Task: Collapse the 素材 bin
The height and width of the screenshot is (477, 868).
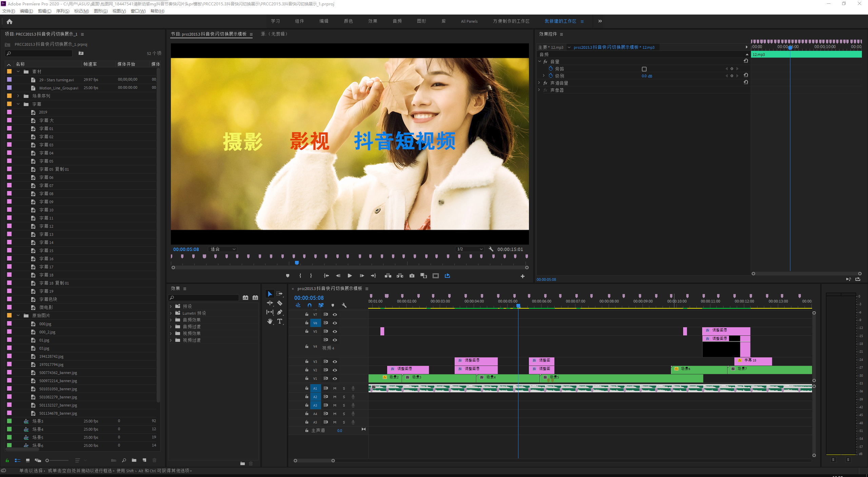Action: click(x=18, y=71)
